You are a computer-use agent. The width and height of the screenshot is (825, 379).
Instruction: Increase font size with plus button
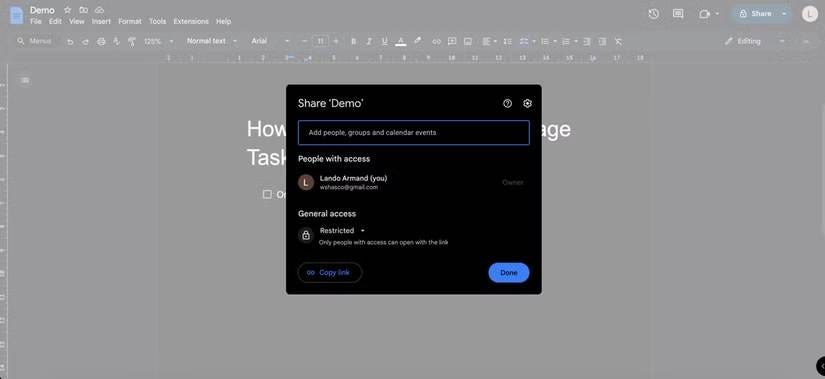(x=336, y=41)
